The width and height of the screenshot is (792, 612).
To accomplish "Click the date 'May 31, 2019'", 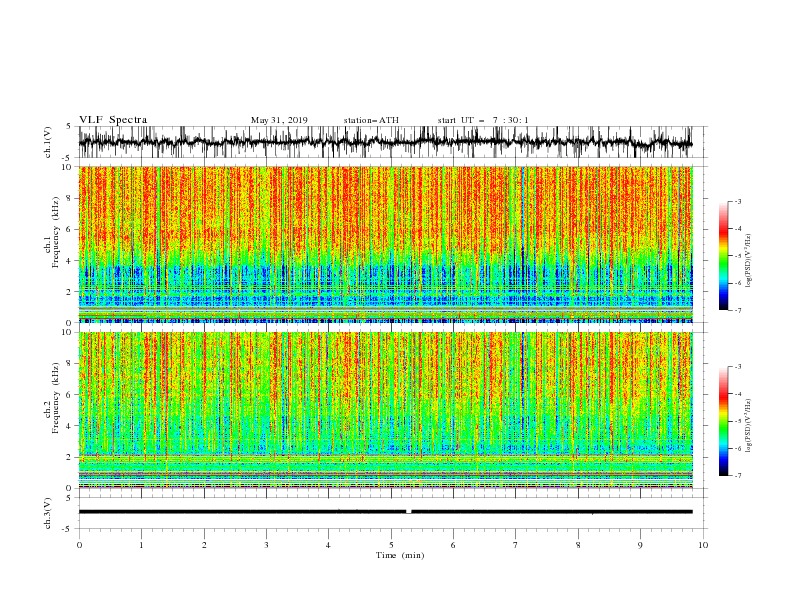I will point(279,120).
